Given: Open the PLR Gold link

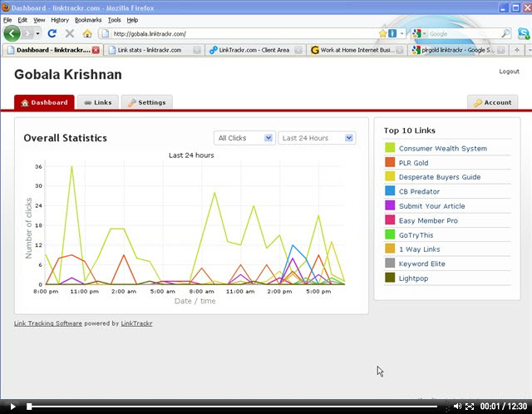Looking at the screenshot, I should point(414,163).
